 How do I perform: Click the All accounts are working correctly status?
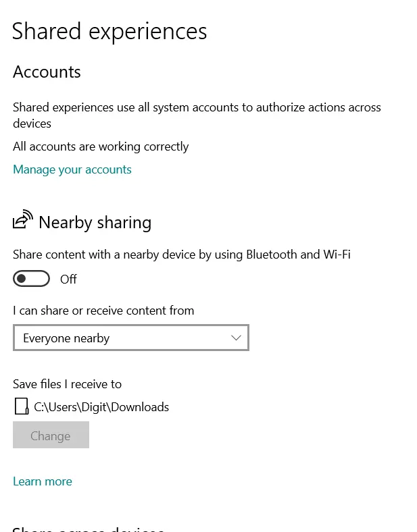point(101,147)
